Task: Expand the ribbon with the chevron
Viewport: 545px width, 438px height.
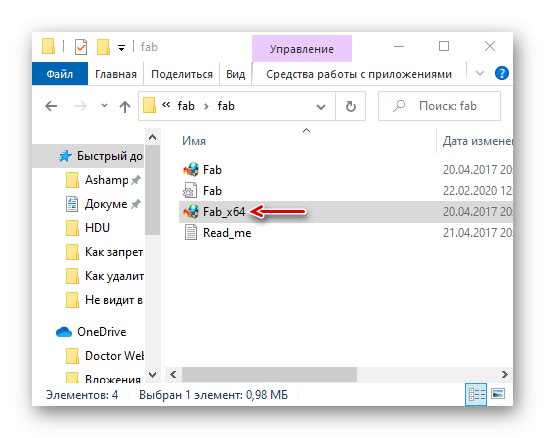Action: [480, 73]
